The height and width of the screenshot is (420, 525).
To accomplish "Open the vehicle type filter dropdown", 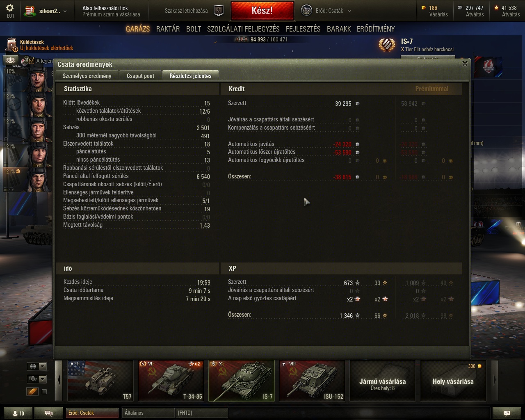I will [37, 379].
